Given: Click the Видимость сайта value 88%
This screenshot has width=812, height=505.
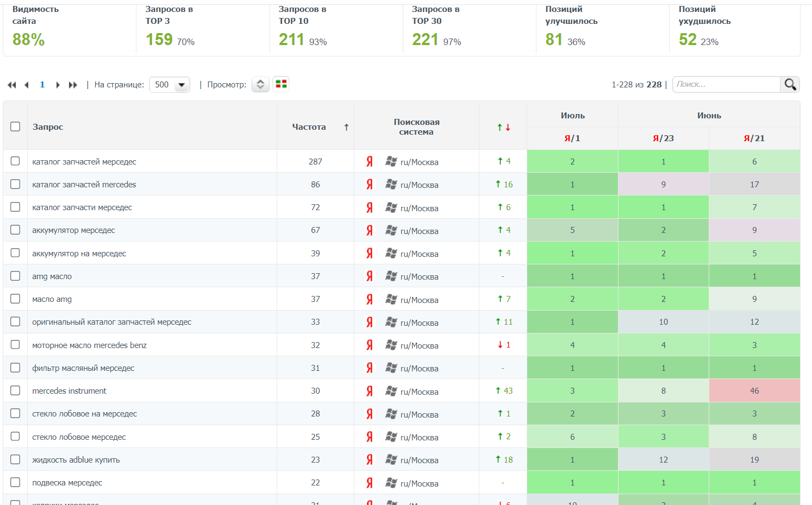Looking at the screenshot, I should tap(29, 40).
